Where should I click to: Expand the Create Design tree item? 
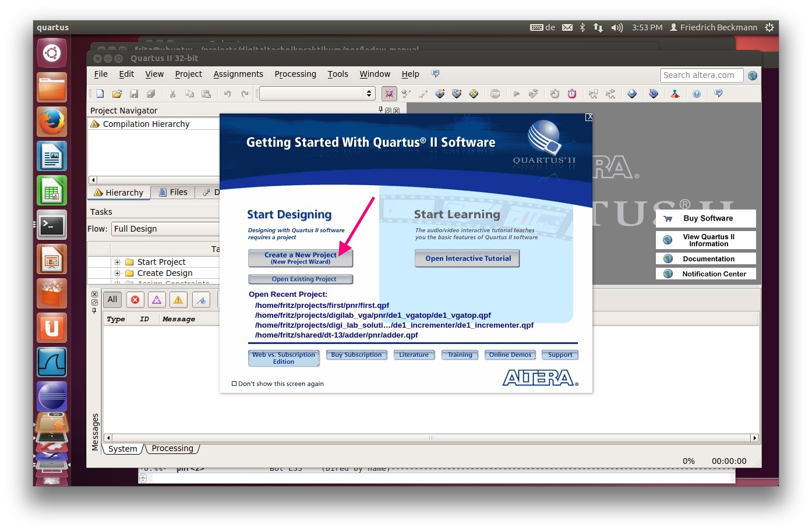tap(117, 273)
